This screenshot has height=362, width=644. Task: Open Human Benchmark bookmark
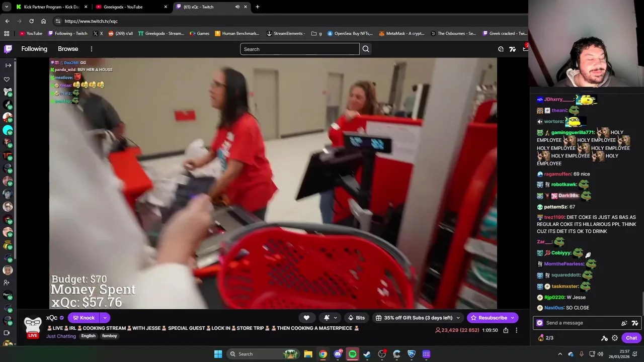237,34
